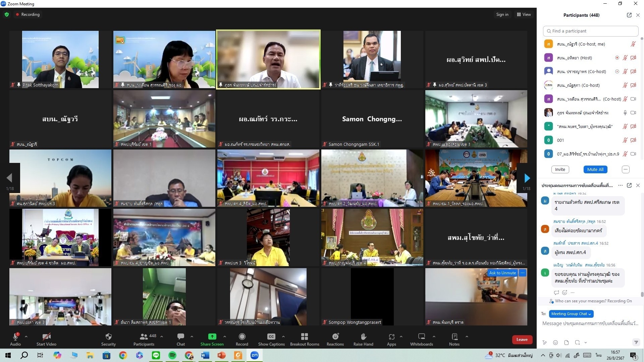This screenshot has width=644, height=362.
Task: Click the green Share Screen icon
Action: (212, 337)
